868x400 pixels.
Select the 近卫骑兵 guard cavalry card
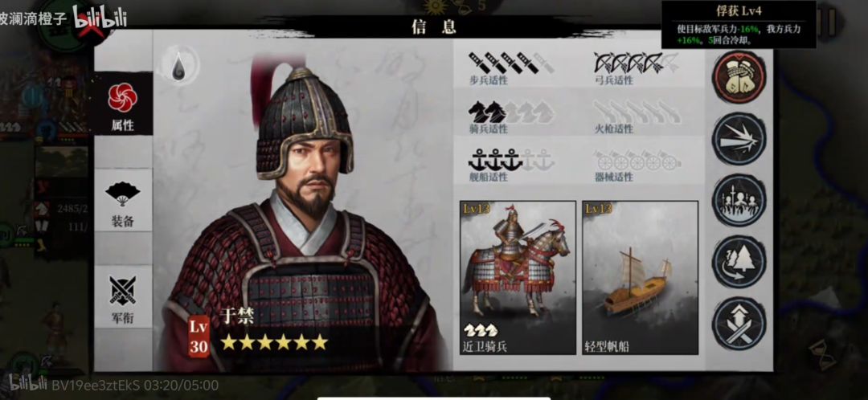518,277
